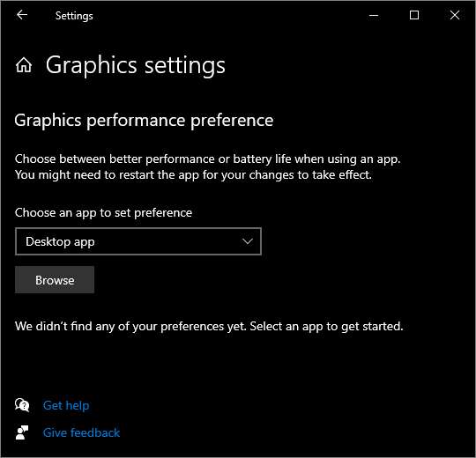Click the Graphics settings page title
This screenshot has width=476, height=458.
136,65
